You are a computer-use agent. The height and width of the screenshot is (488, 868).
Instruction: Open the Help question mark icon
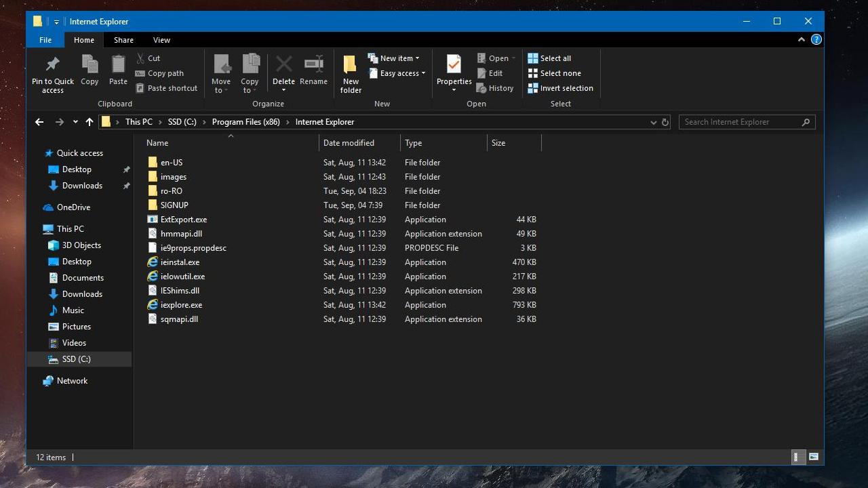tap(816, 39)
